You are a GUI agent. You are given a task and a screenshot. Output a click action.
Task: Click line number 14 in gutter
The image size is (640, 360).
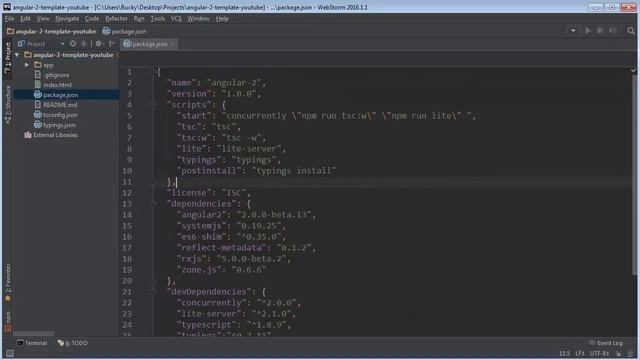127,215
